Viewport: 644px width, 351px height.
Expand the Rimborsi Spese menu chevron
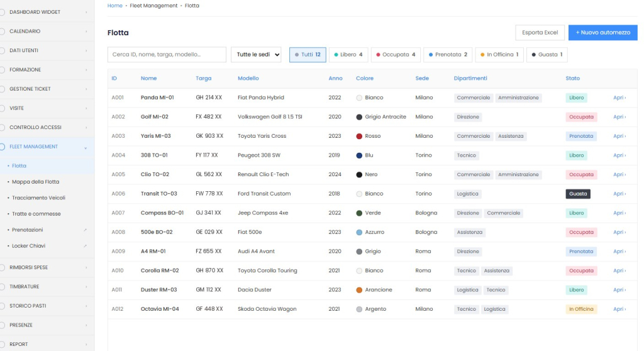tap(86, 267)
